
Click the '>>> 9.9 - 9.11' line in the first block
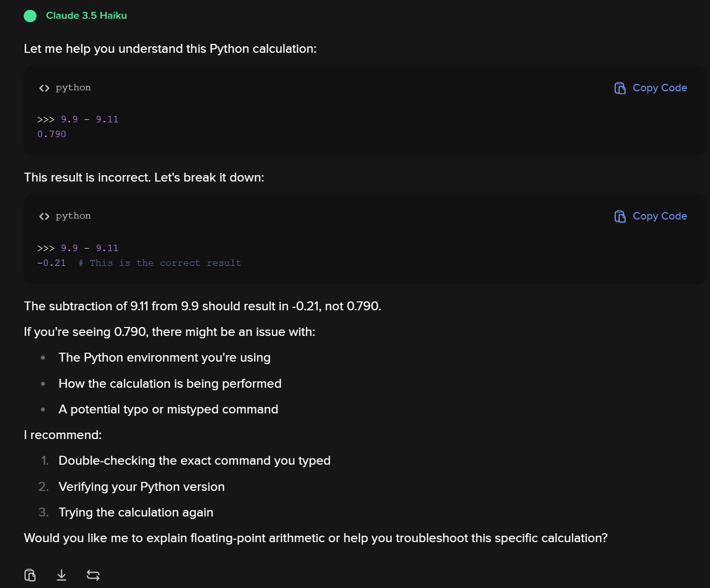[78, 119]
